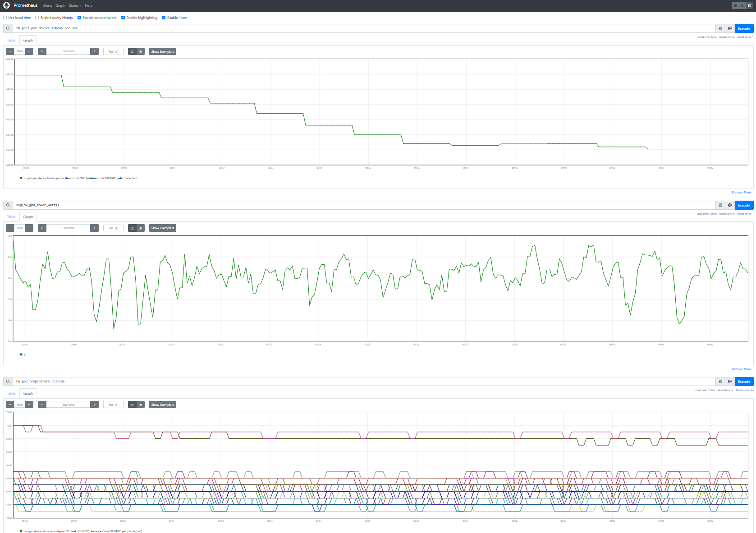
Task: Open metrics explorer globe for avg(hw_gpu_power_watts) query
Action: 730,205
